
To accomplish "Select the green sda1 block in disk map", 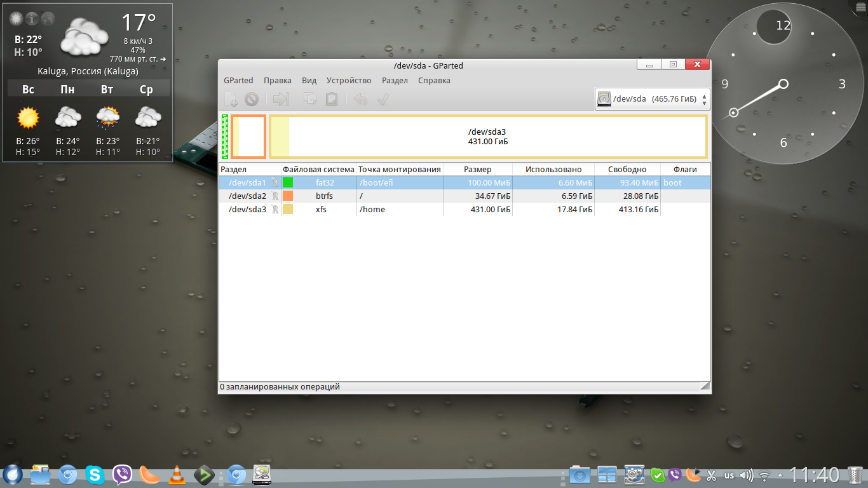I will pos(225,137).
